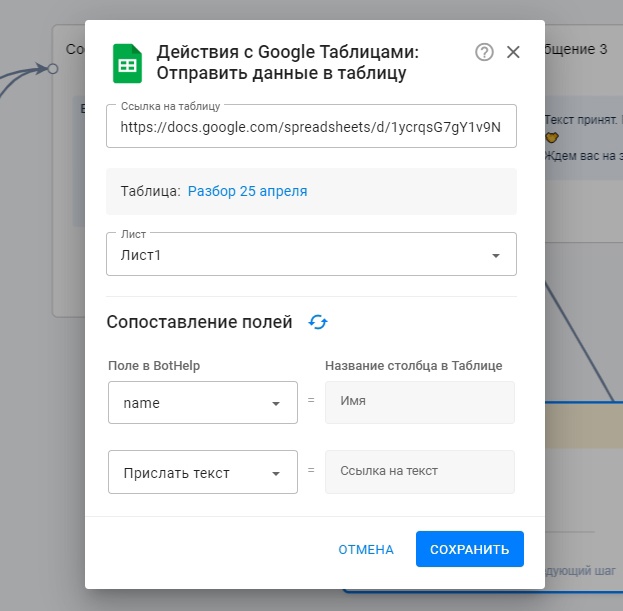The image size is (623, 611).
Task: Close the Google Sheets dialog with X
Action: [513, 52]
